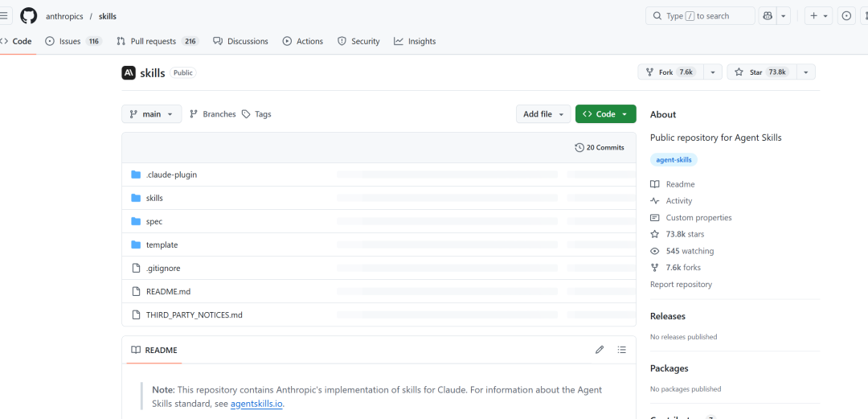Click the skills repository title
The image size is (868, 419).
(x=153, y=72)
